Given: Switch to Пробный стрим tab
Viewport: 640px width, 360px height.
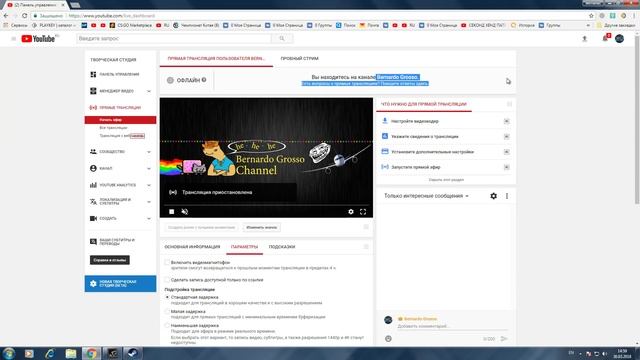Looking at the screenshot, I should 299,59.
